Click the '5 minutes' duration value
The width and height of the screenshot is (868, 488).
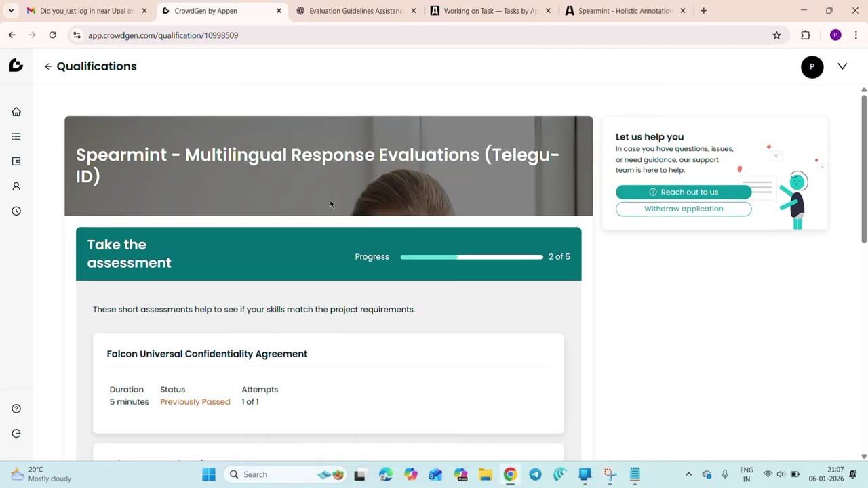tap(129, 402)
